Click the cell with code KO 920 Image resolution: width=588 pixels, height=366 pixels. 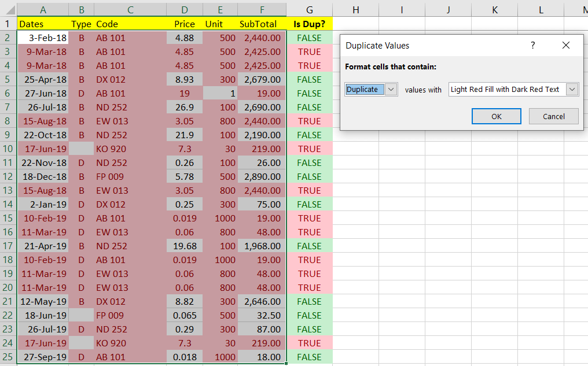click(130, 149)
